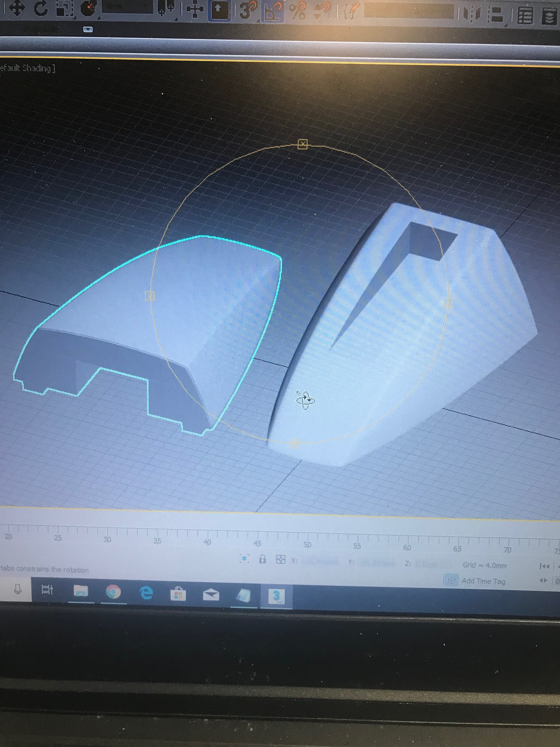
Task: Click frame 60 on the timeline
Action: [407, 547]
